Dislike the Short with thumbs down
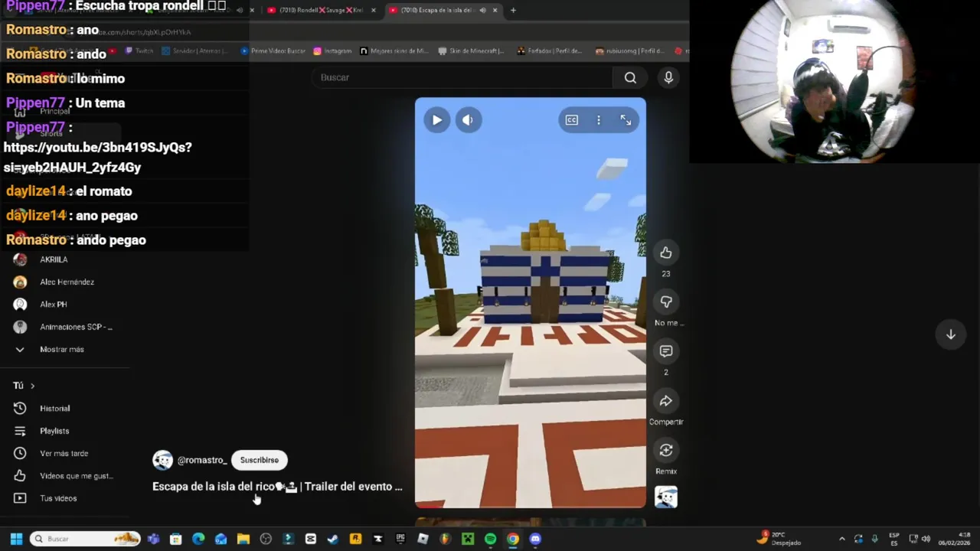Image resolution: width=980 pixels, height=551 pixels. pyautogui.click(x=666, y=302)
